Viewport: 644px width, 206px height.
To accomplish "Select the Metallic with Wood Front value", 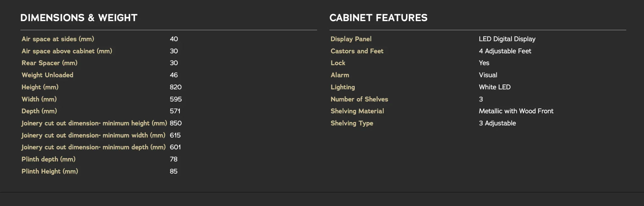I will click(516, 111).
